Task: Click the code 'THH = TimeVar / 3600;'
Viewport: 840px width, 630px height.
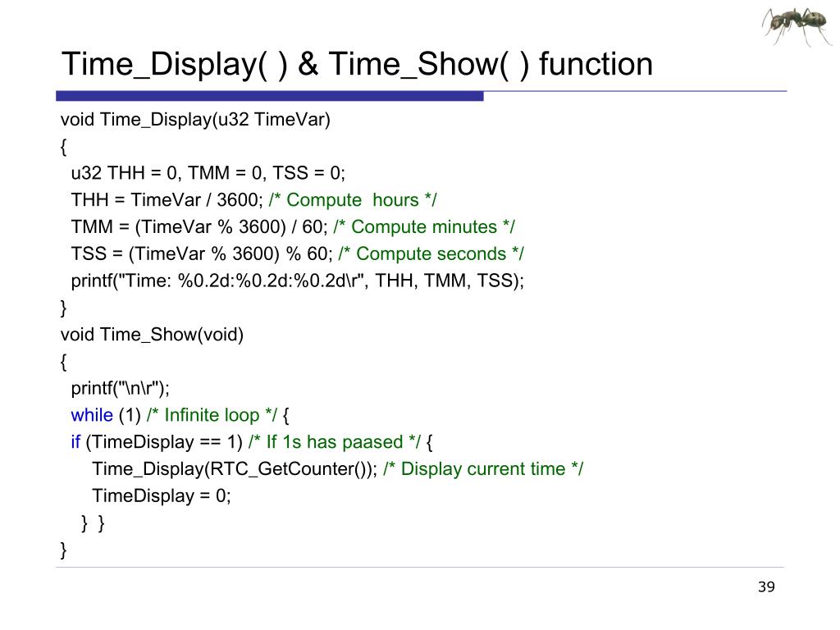Action: pos(167,200)
